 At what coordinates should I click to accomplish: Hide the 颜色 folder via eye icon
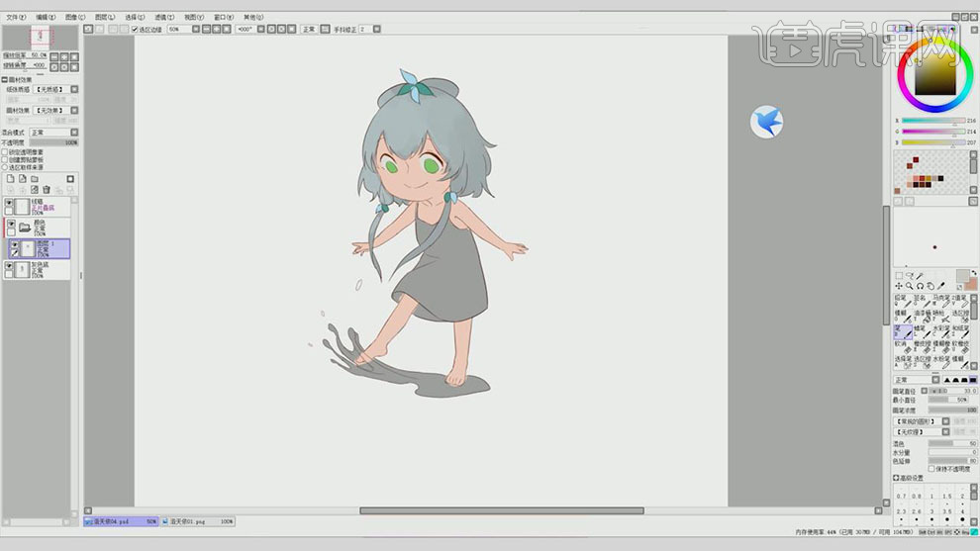click(11, 224)
